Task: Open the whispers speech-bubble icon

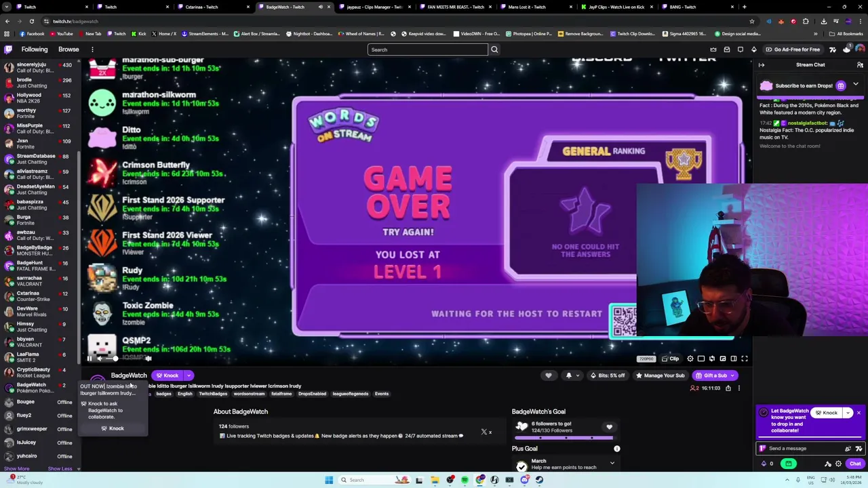Action: pyautogui.click(x=741, y=49)
